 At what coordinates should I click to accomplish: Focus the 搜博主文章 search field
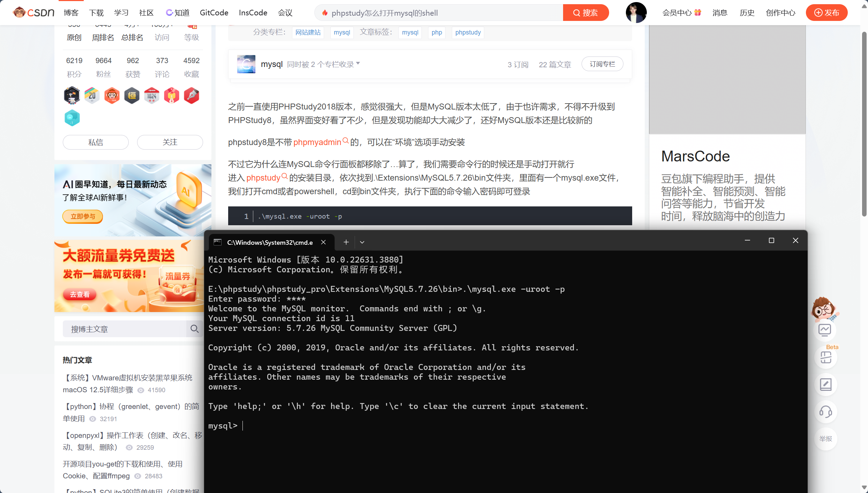point(125,329)
